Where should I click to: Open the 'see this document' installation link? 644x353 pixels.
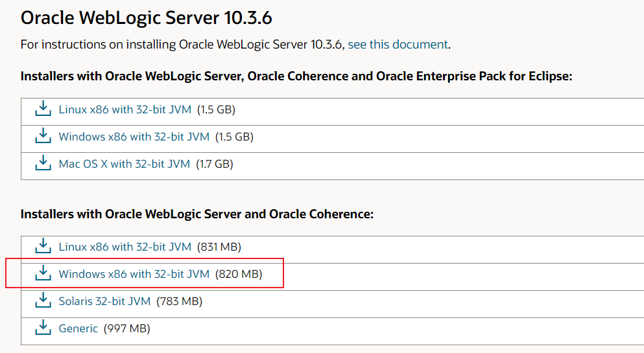pyautogui.click(x=398, y=45)
